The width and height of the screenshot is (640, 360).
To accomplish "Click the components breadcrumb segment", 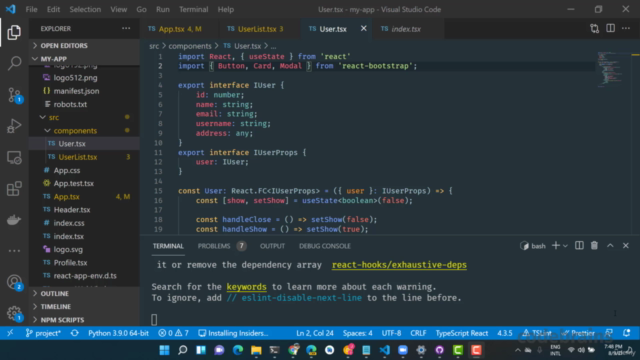I will pyautogui.click(x=190, y=46).
